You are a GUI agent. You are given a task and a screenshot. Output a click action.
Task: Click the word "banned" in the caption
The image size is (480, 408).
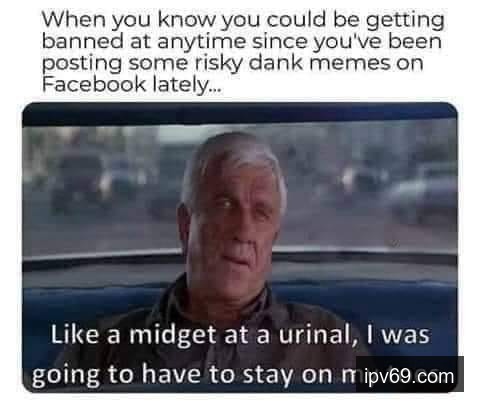coord(83,41)
